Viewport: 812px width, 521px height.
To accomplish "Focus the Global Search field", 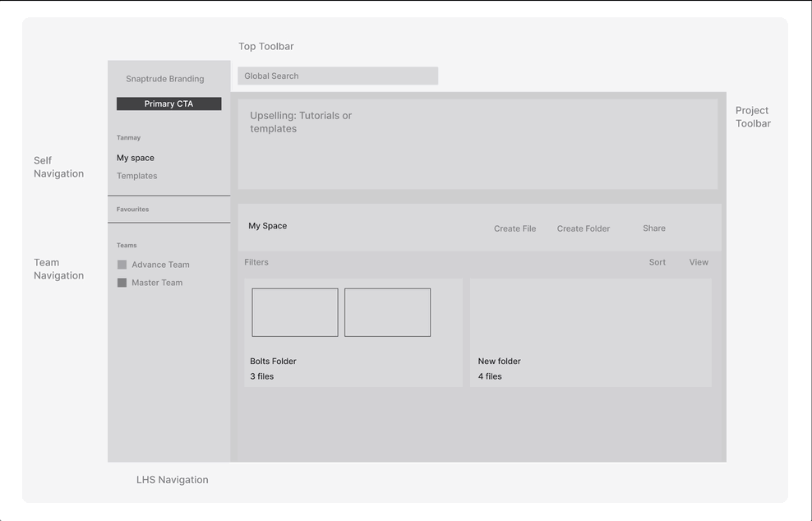I will 338,76.
